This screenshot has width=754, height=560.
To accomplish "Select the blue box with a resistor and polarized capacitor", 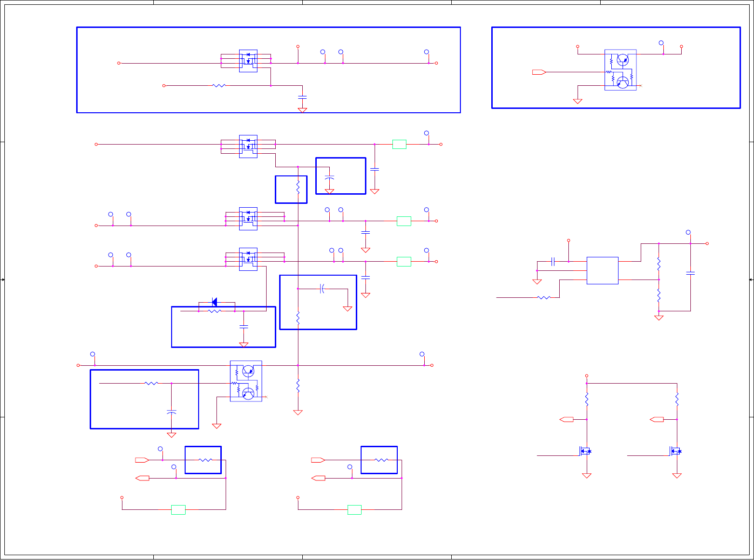I will [145, 399].
